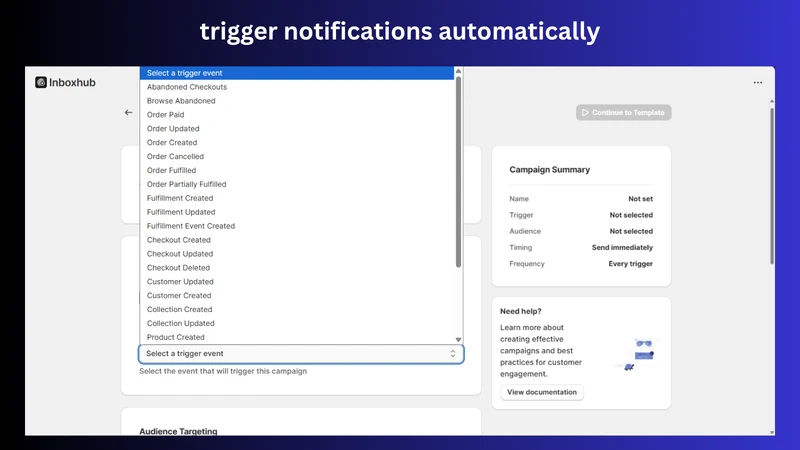800x450 pixels.
Task: Click the scroll-up arrow of the trigger list
Action: click(x=458, y=71)
